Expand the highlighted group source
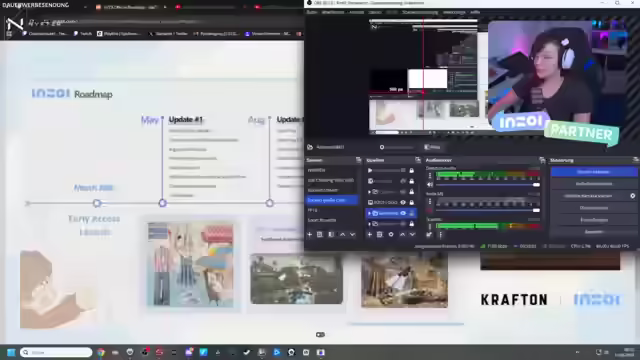This screenshot has width=640, height=360. 369,213
